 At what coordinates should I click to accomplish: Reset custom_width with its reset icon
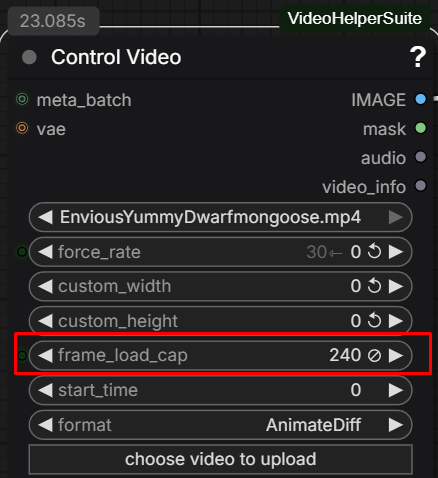point(374,286)
